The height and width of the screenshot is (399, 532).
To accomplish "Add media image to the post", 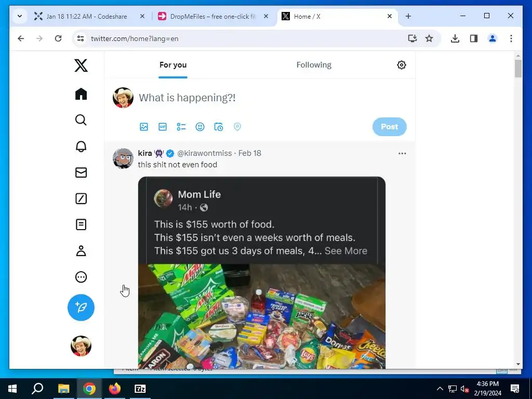I will tap(144, 127).
